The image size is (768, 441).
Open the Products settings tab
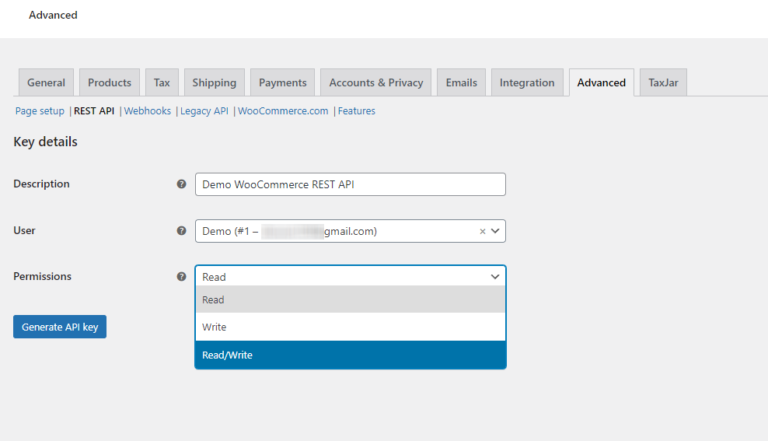109,83
